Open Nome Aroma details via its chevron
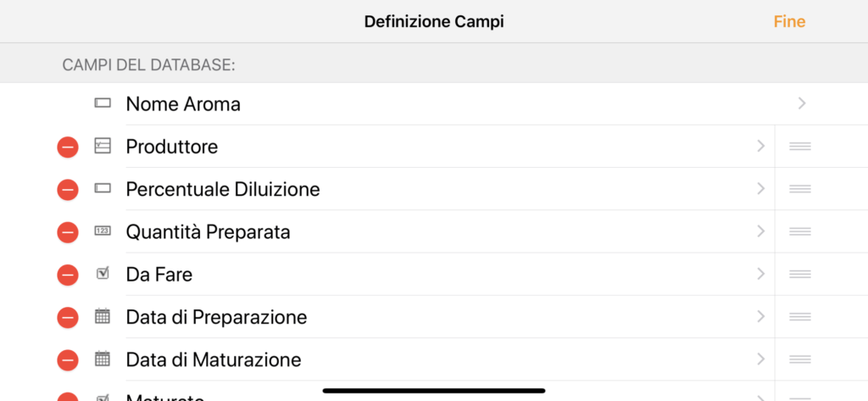868x401 pixels. click(x=802, y=103)
